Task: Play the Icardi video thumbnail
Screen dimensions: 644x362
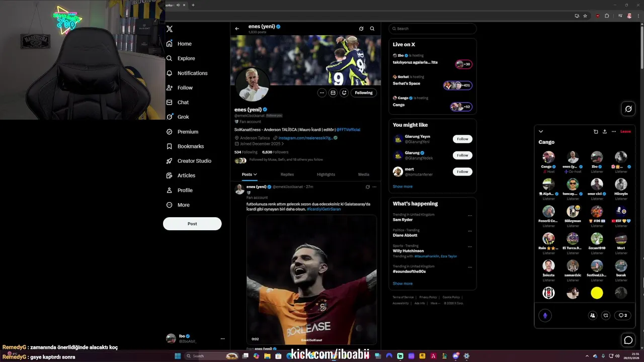Action: pos(311,280)
